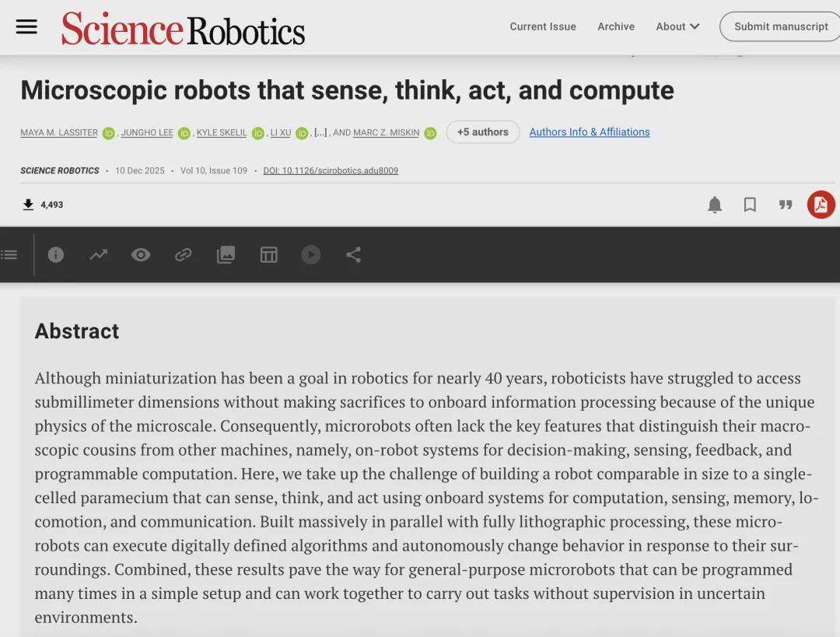Screen dimensions: 840x637
Task: Open the tables icon in the toolbar
Action: pos(268,254)
